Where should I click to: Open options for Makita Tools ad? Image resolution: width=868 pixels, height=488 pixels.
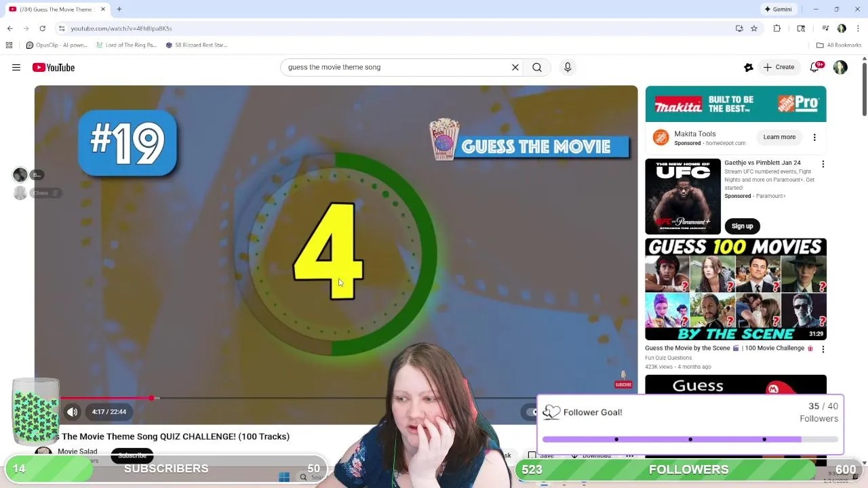pyautogui.click(x=814, y=137)
